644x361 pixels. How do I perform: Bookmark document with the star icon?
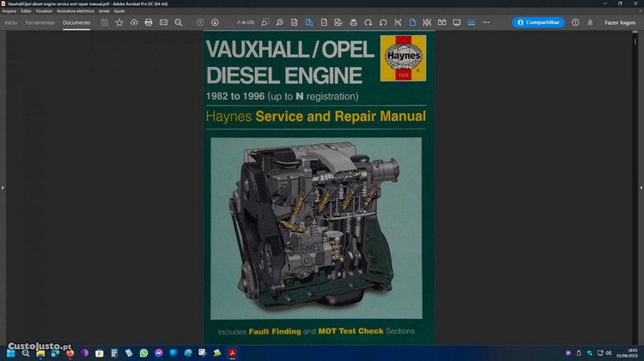pyautogui.click(x=119, y=22)
